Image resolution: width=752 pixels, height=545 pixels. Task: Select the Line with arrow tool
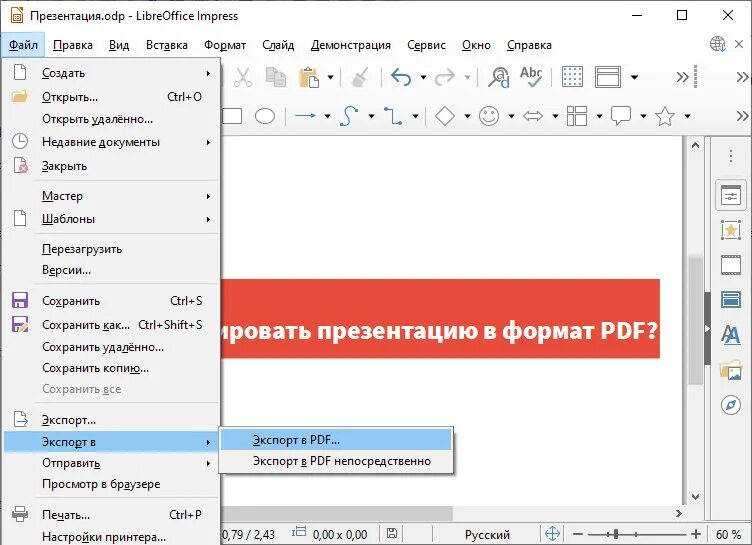coord(305,116)
